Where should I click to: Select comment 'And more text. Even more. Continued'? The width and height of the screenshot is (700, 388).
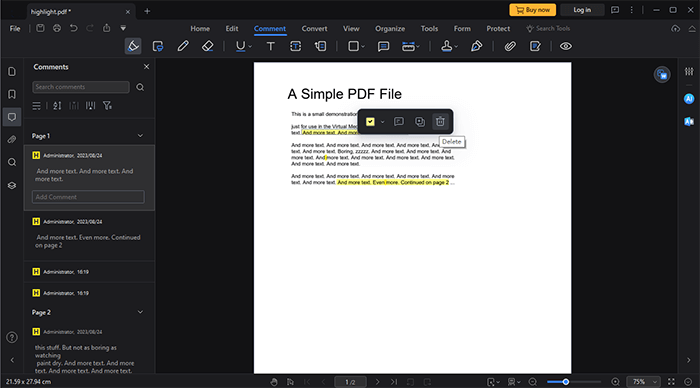[x=88, y=237]
